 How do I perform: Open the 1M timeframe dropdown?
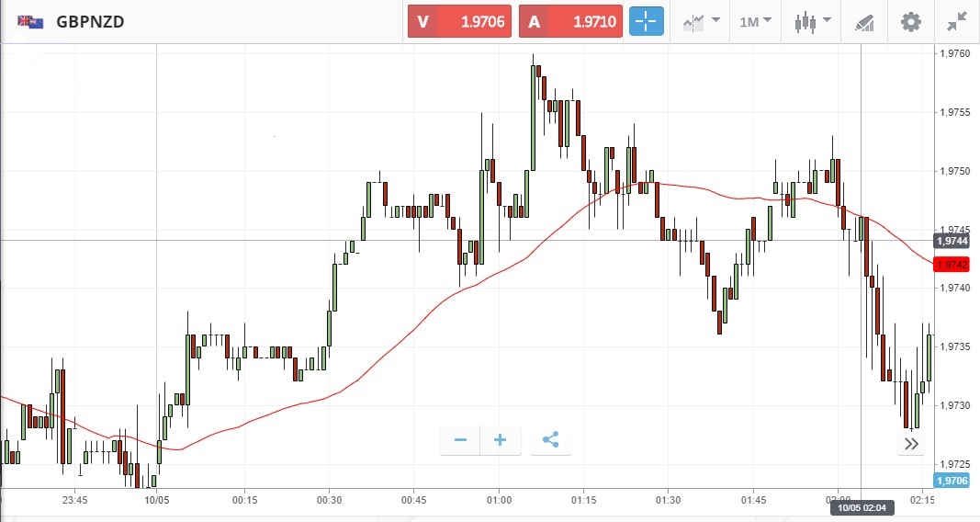pyautogui.click(x=755, y=21)
